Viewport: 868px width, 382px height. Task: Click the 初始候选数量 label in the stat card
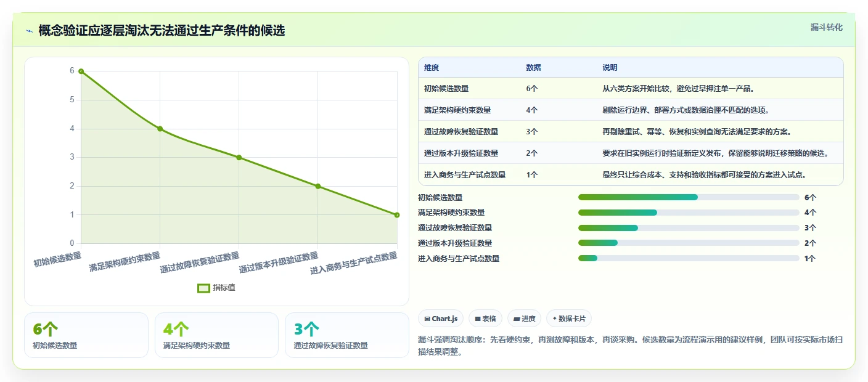click(55, 346)
